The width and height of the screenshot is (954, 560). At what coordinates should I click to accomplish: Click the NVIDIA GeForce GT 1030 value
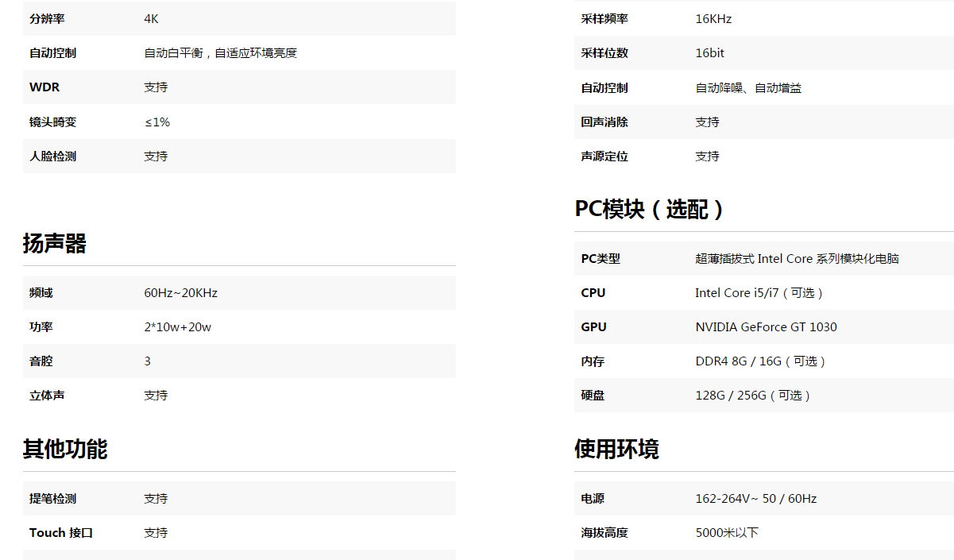[766, 327]
